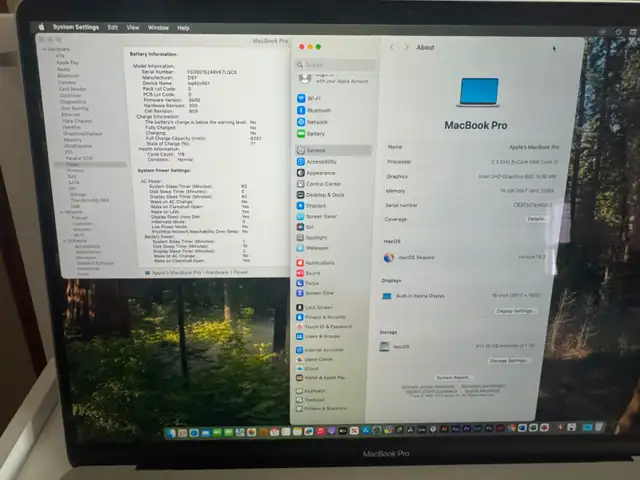Select Thunderbolt/USB4 in System Information

click(89, 200)
